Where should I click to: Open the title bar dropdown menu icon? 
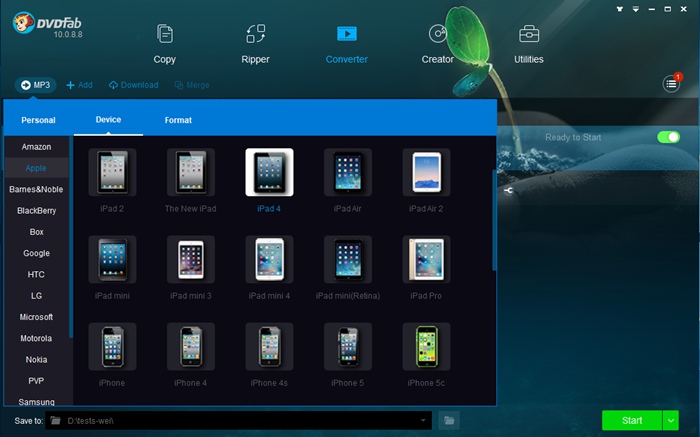tap(636, 9)
